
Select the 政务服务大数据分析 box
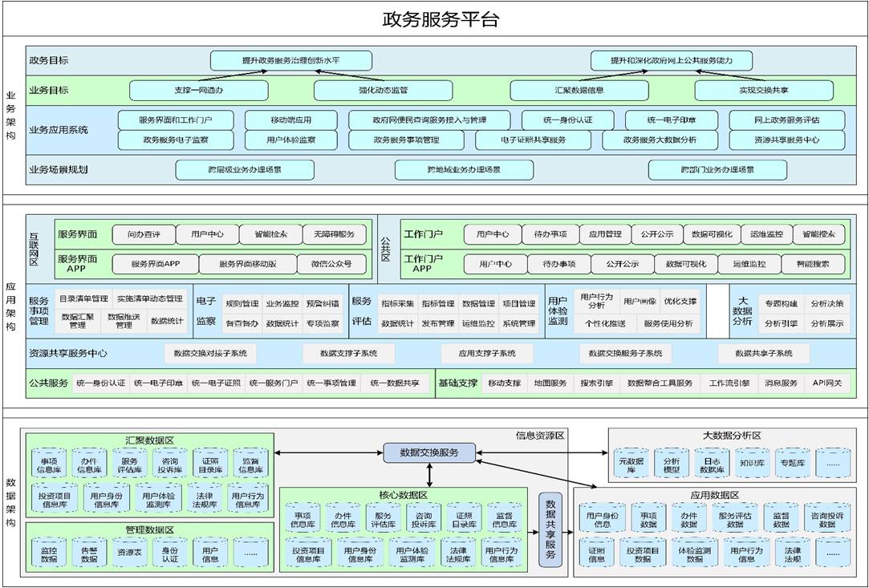coord(660,140)
